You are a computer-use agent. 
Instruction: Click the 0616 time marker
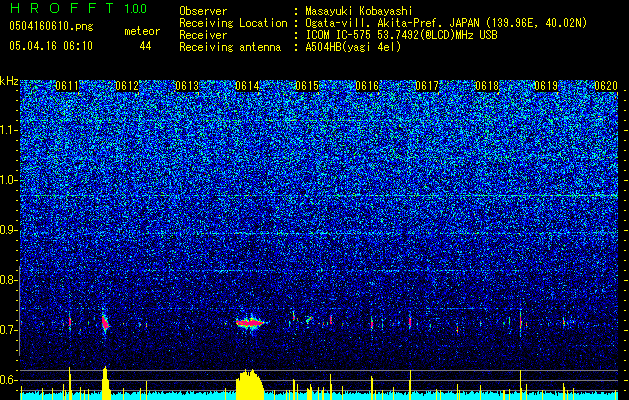pyautogui.click(x=367, y=86)
